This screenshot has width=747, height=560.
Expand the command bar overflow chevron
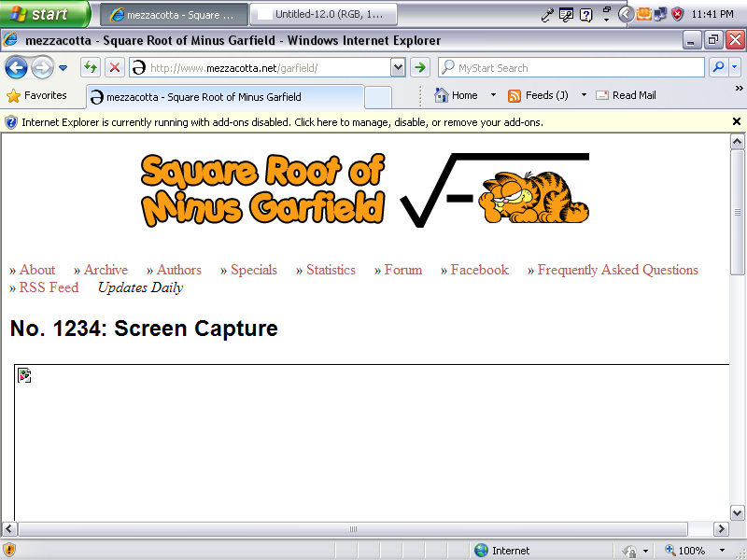tap(739, 88)
